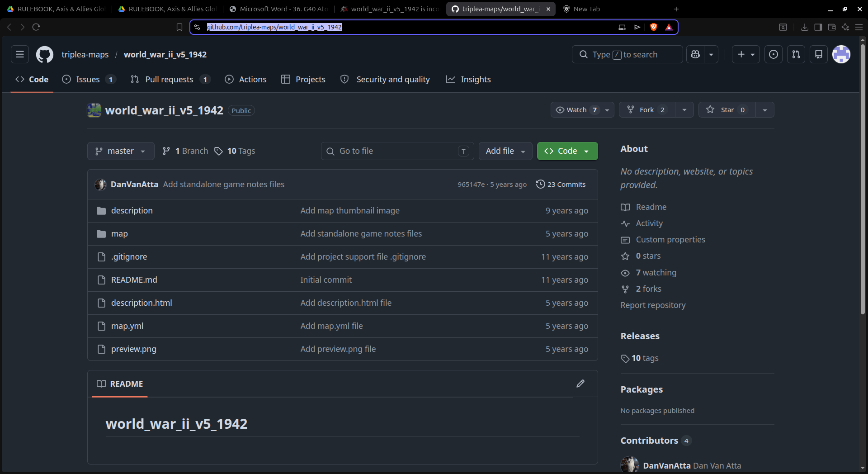The height and width of the screenshot is (474, 868).
Task: Open the Brave wallet icon
Action: [831, 27]
